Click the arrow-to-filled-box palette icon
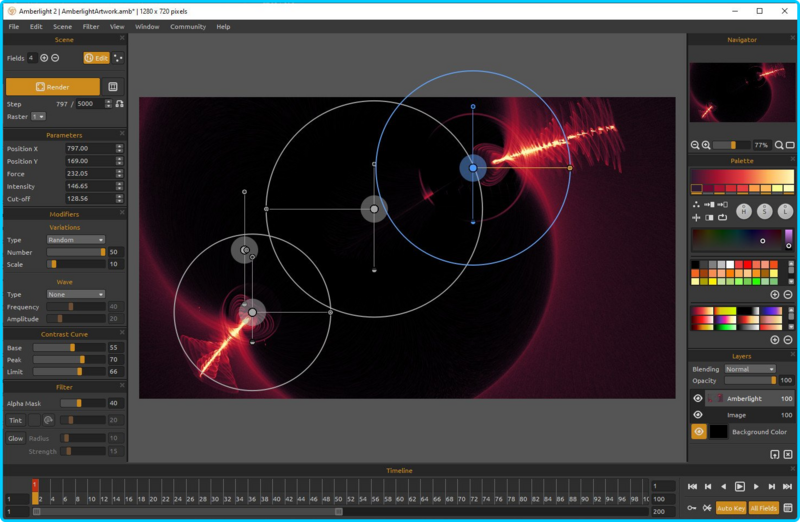 pos(709,205)
